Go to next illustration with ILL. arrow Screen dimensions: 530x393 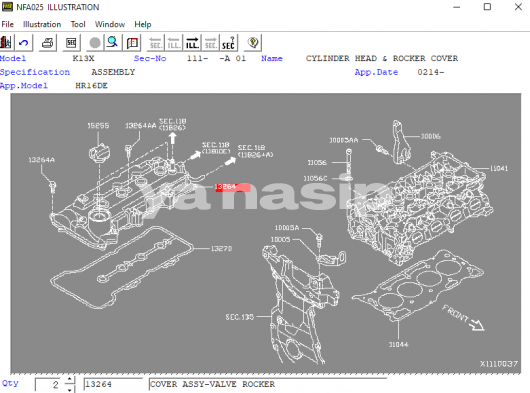coord(192,43)
